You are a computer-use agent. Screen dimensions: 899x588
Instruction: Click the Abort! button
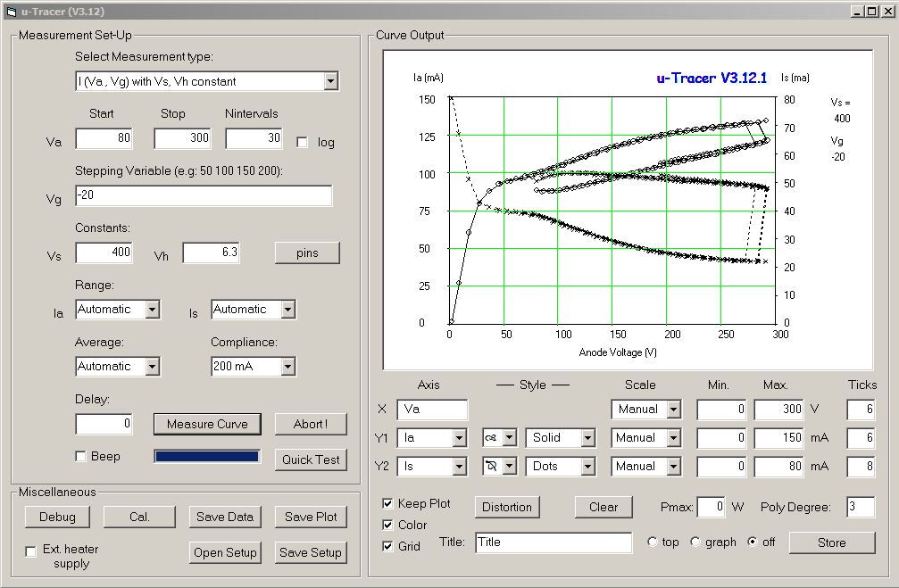tap(311, 424)
